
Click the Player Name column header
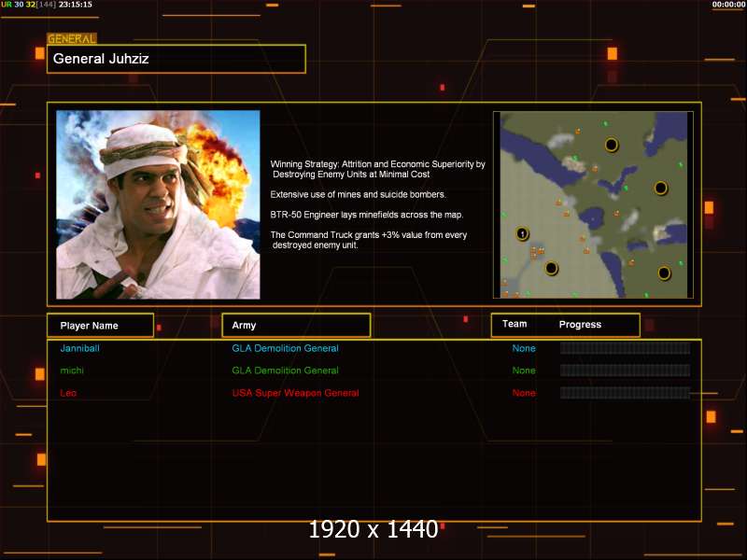point(101,326)
